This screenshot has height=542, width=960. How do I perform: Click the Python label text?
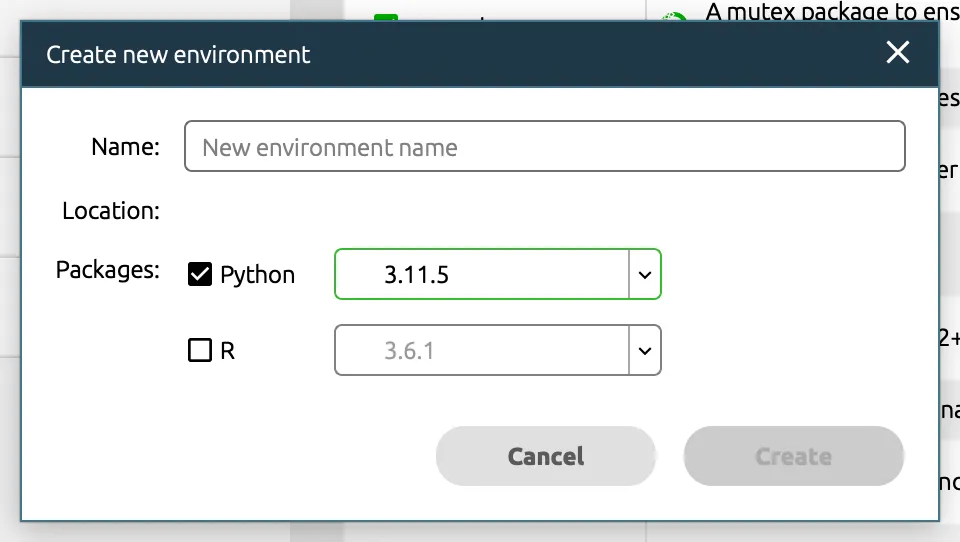(x=257, y=275)
